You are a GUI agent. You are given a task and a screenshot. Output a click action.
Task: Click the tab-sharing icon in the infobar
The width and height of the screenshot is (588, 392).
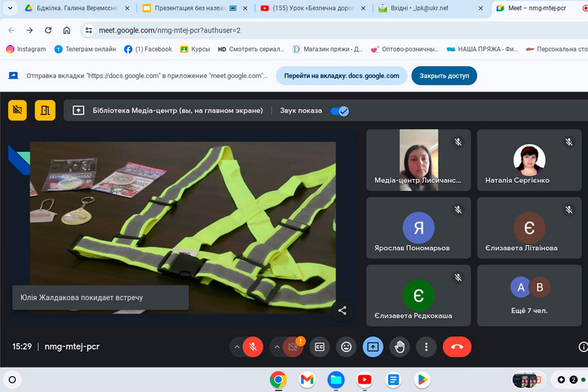14,76
